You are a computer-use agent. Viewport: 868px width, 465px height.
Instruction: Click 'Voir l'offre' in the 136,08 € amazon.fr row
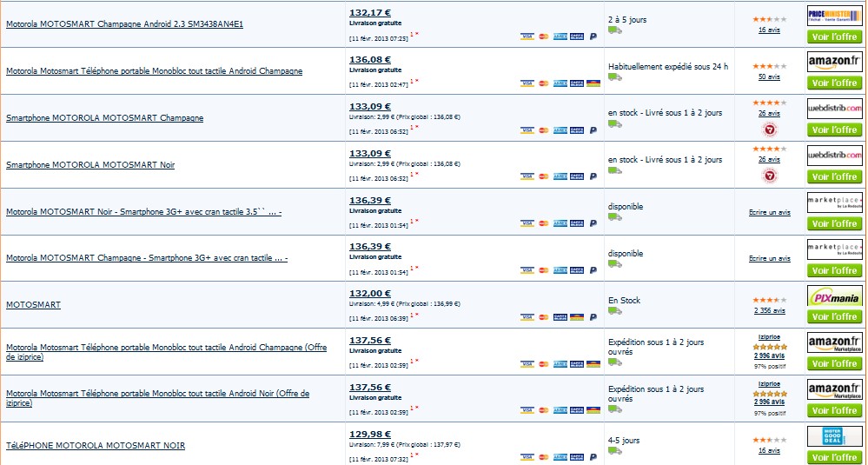tap(835, 83)
